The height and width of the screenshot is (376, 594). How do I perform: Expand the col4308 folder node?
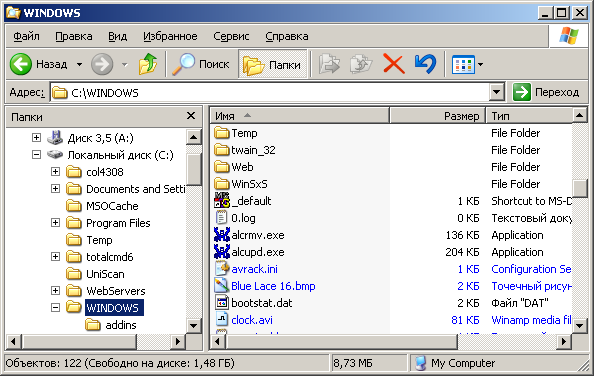tap(55, 172)
